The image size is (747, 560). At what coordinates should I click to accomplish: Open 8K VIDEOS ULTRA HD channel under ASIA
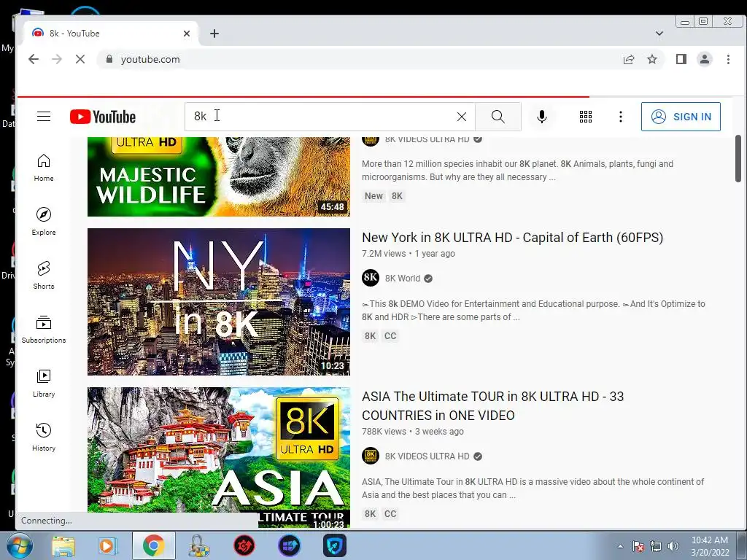427,456
